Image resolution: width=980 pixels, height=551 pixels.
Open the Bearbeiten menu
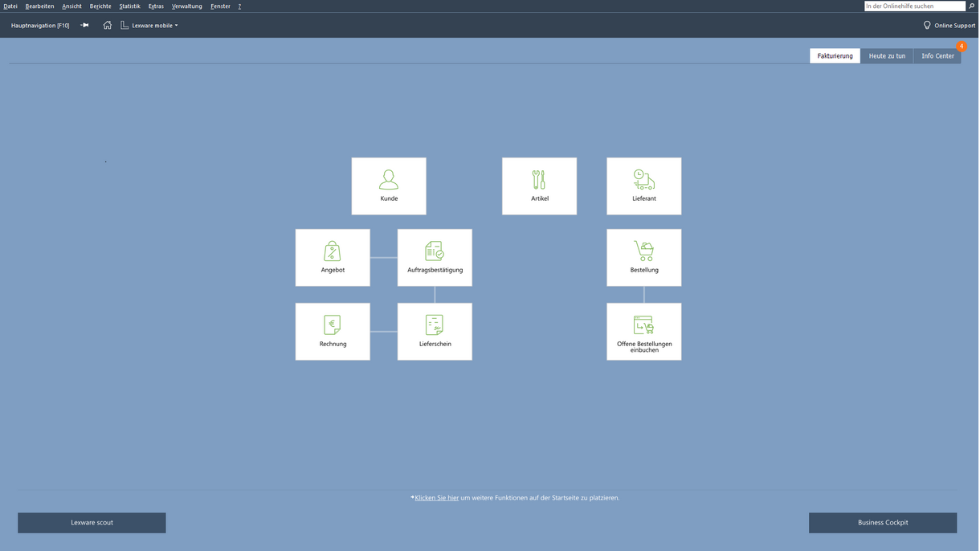click(x=39, y=6)
